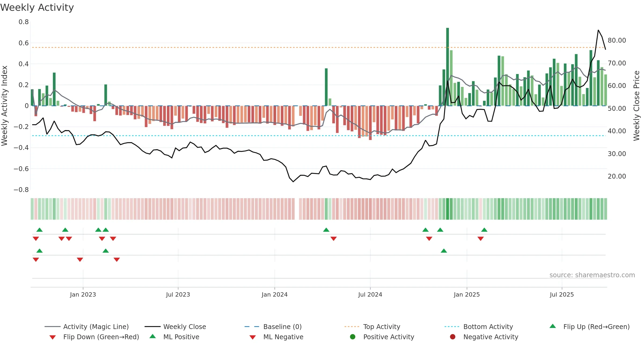Click the 80.00 price axis tick
This screenshot has height=362, width=644.
617,40
